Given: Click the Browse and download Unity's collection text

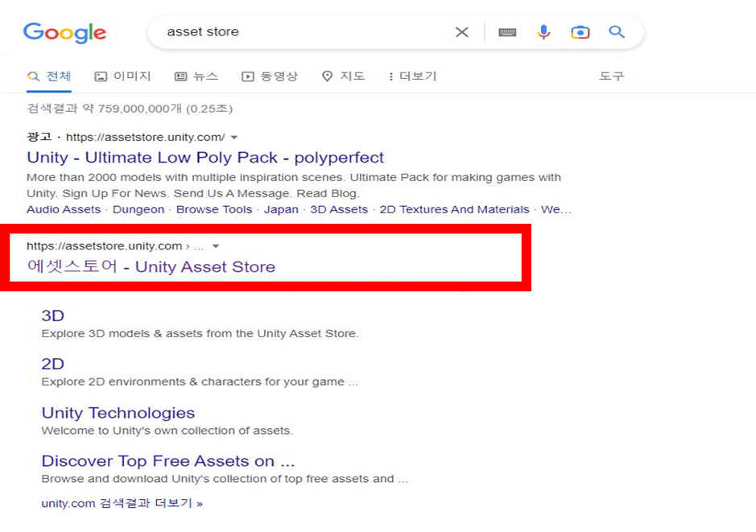Looking at the screenshot, I should (225, 479).
